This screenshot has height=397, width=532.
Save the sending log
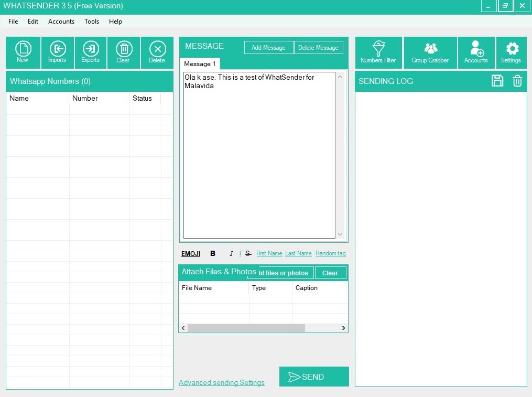coord(497,81)
